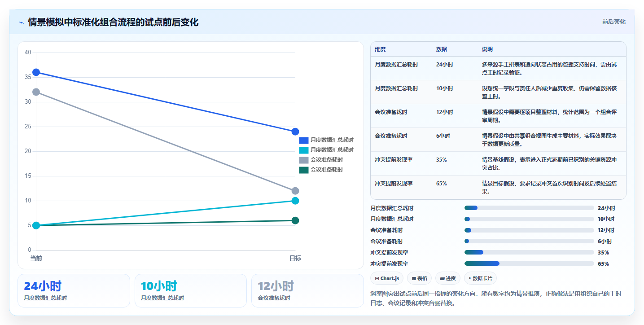Click the sparkle icon in the 数据卡片 chip
Screen dimensions: 644x325
[469, 278]
